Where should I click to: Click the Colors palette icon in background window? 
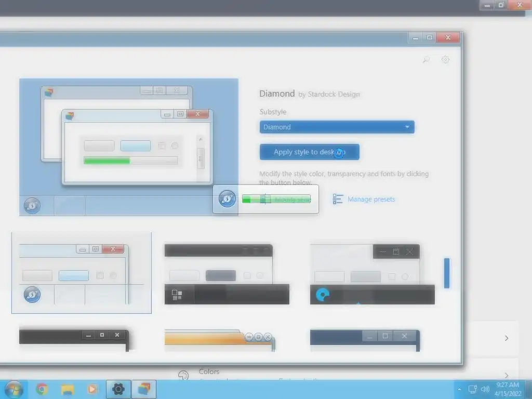[x=183, y=375]
